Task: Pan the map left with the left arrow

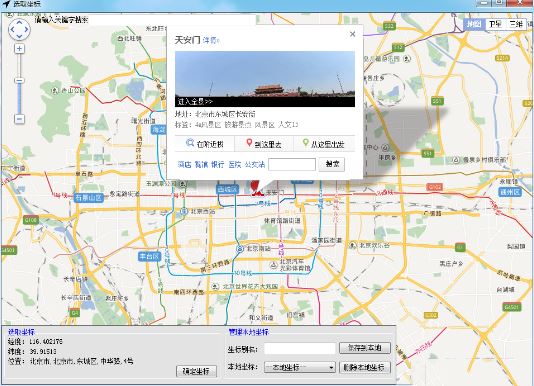Action: tap(12, 29)
